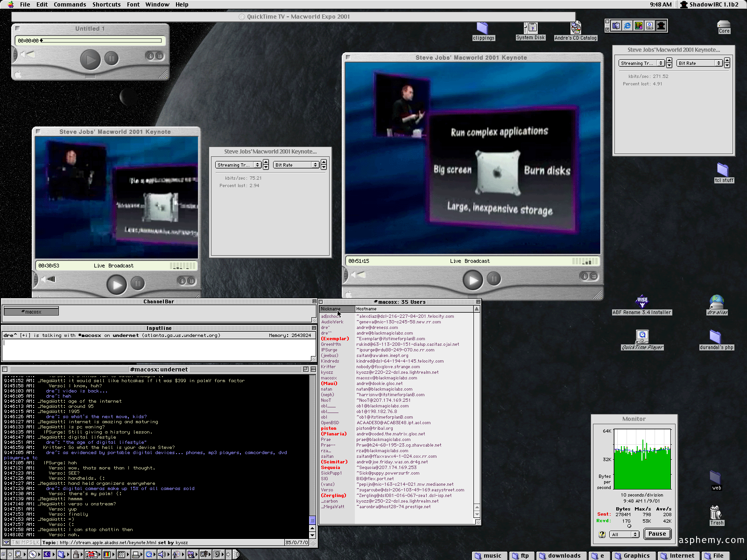Open Internet Explorer from the application switcher
The image size is (747, 560).
627,26
